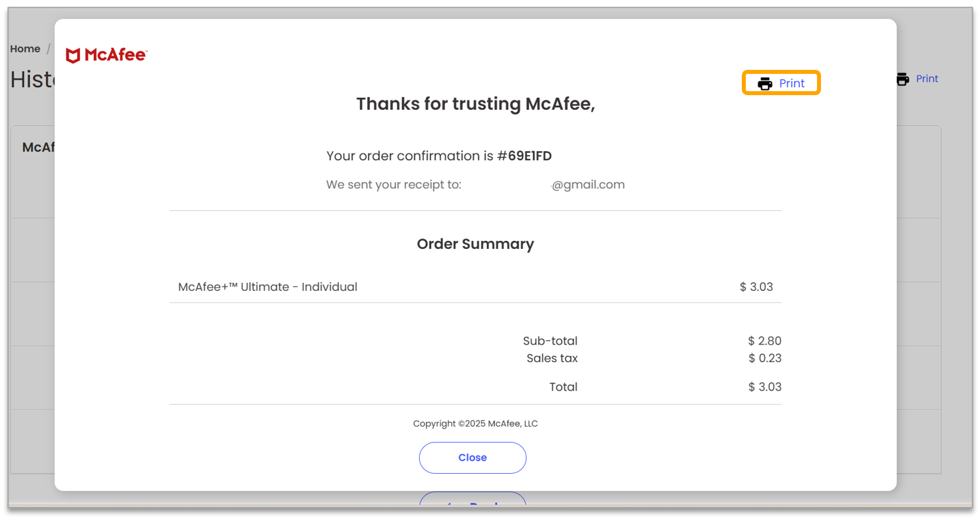Click the McAfee shield logo in the receipt
This screenshot has width=980, height=517.
pyautogui.click(x=73, y=56)
